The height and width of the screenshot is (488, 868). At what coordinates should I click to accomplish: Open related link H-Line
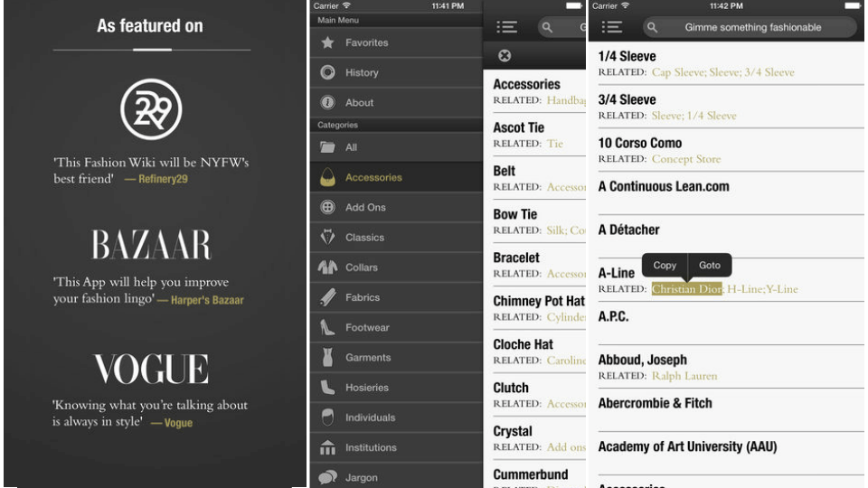click(x=745, y=289)
